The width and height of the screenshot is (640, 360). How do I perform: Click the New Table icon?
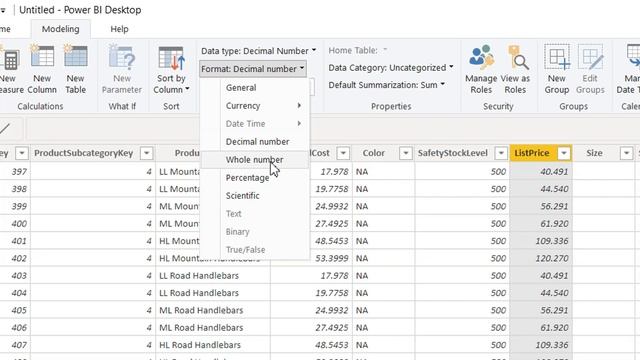click(76, 57)
